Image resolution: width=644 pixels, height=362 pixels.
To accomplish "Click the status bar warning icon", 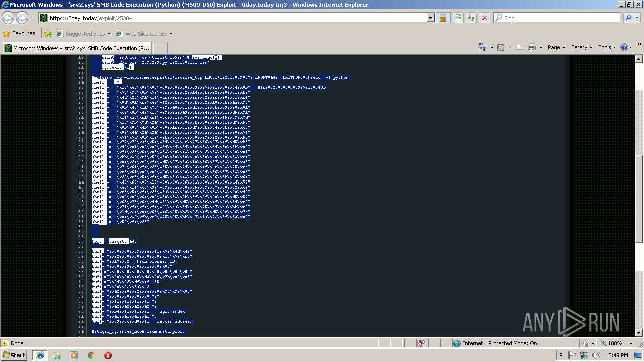I will pyautogui.click(x=5, y=343).
